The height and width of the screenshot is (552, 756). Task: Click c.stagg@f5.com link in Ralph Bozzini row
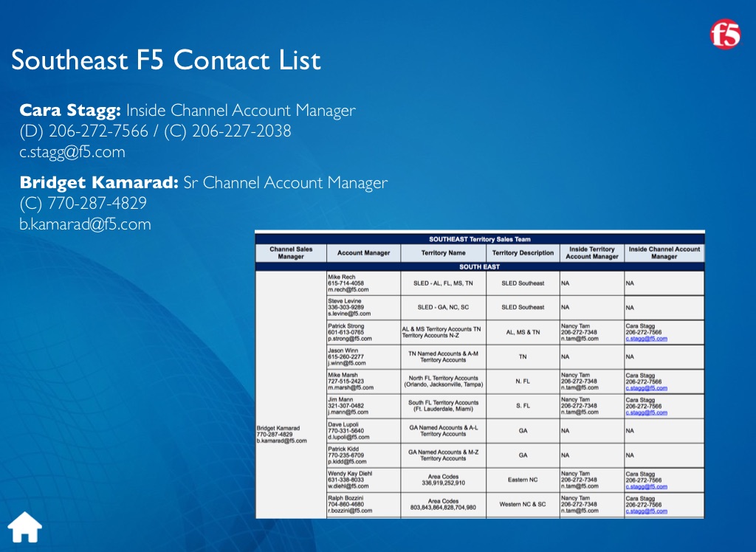click(646, 510)
